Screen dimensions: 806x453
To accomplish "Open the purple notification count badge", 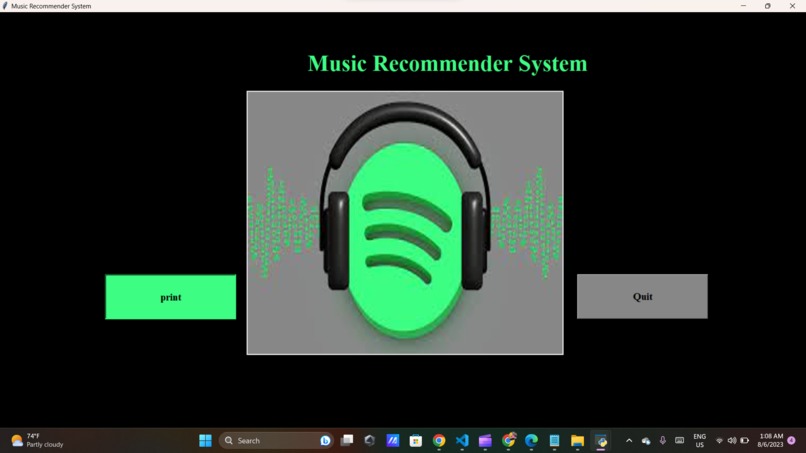I will [792, 441].
